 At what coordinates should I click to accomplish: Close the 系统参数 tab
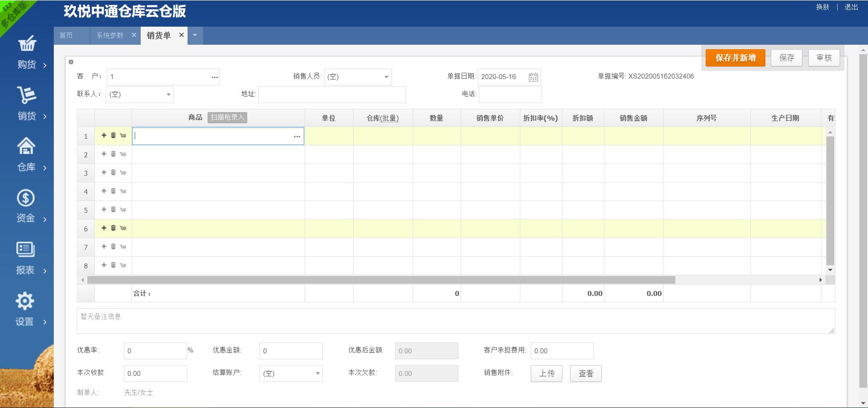click(x=134, y=35)
